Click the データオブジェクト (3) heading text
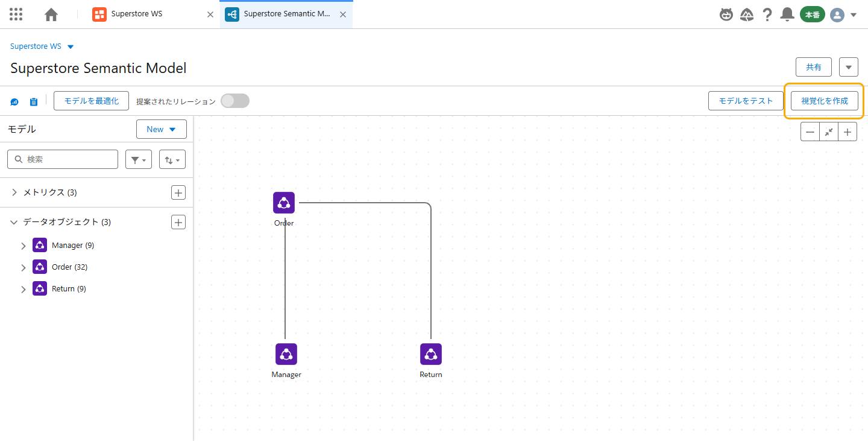 coord(67,222)
